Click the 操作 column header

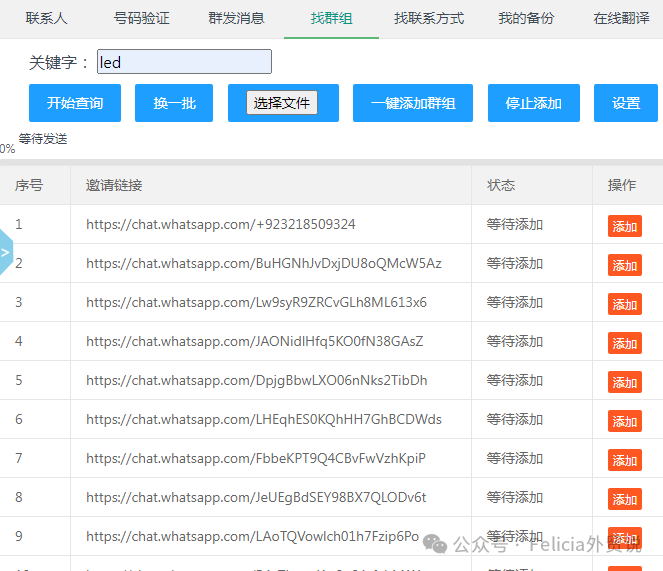click(622, 185)
